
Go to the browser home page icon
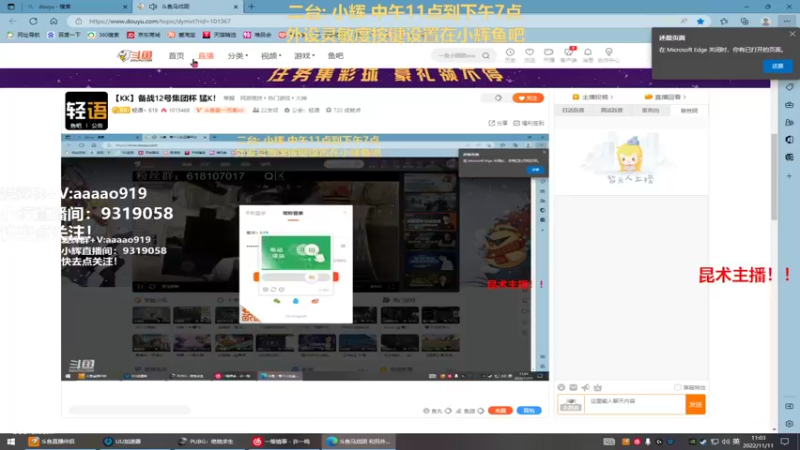(x=54, y=21)
